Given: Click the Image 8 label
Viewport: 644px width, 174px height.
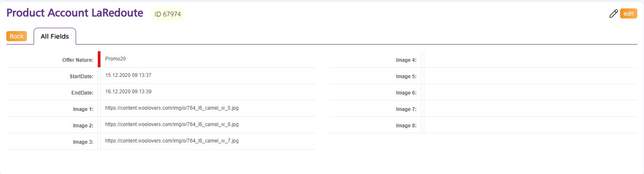Looking at the screenshot, I should [406, 126].
